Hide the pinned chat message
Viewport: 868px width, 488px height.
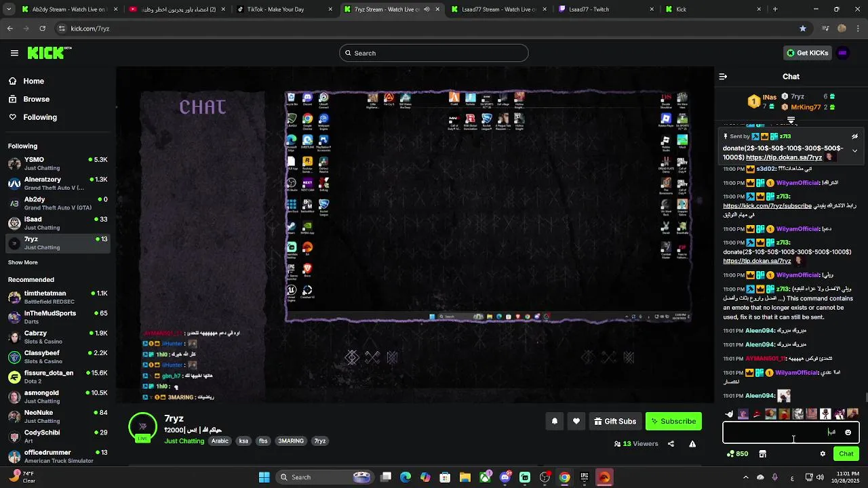point(854,136)
